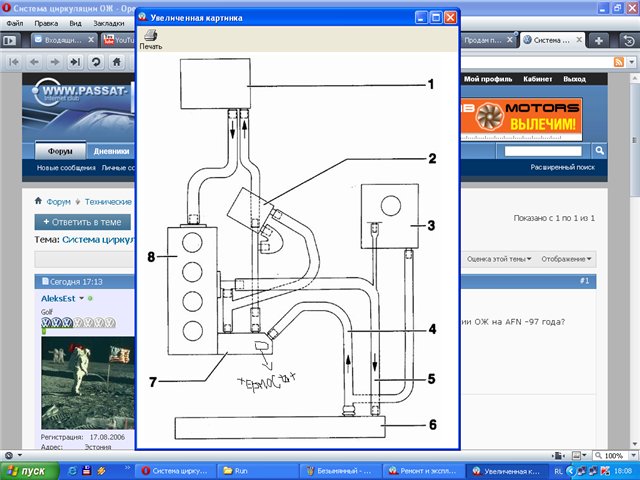Image resolution: width=640 pixels, height=480 pixels.
Task: Close the Входящи... tab
Action: tap(91, 40)
